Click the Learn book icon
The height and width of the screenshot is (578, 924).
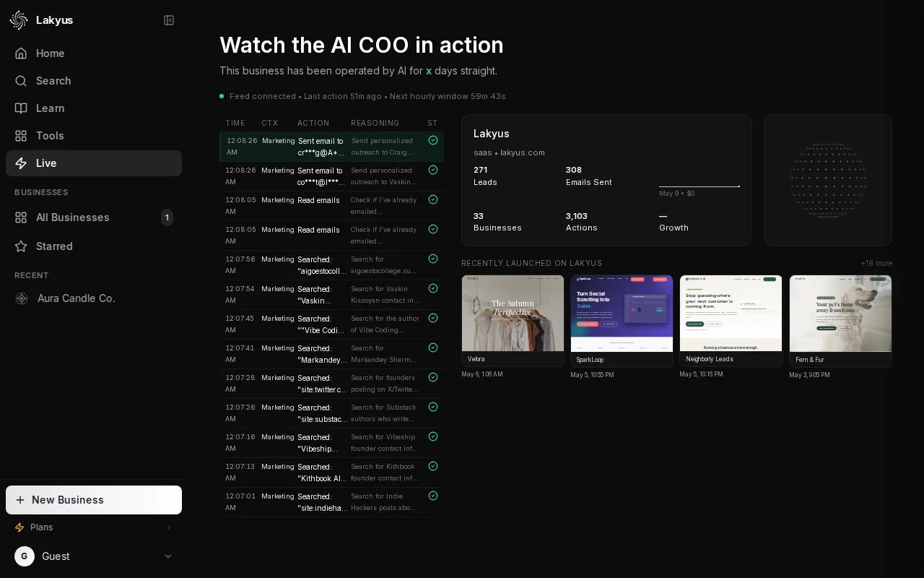click(x=21, y=108)
